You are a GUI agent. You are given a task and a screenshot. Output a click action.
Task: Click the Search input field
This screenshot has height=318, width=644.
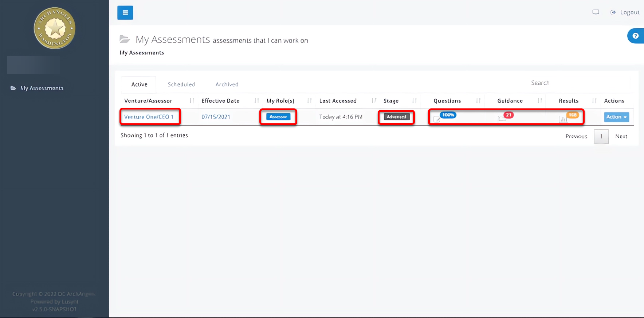pyautogui.click(x=579, y=83)
